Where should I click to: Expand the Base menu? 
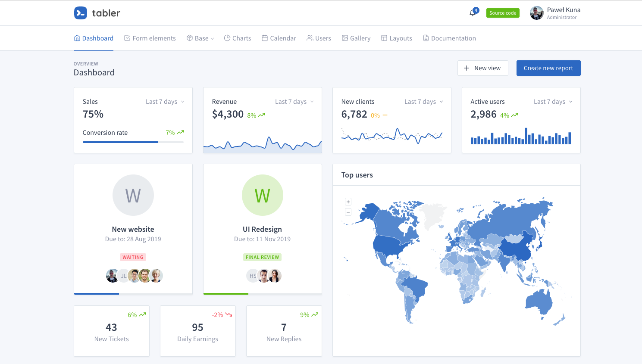pyautogui.click(x=200, y=38)
